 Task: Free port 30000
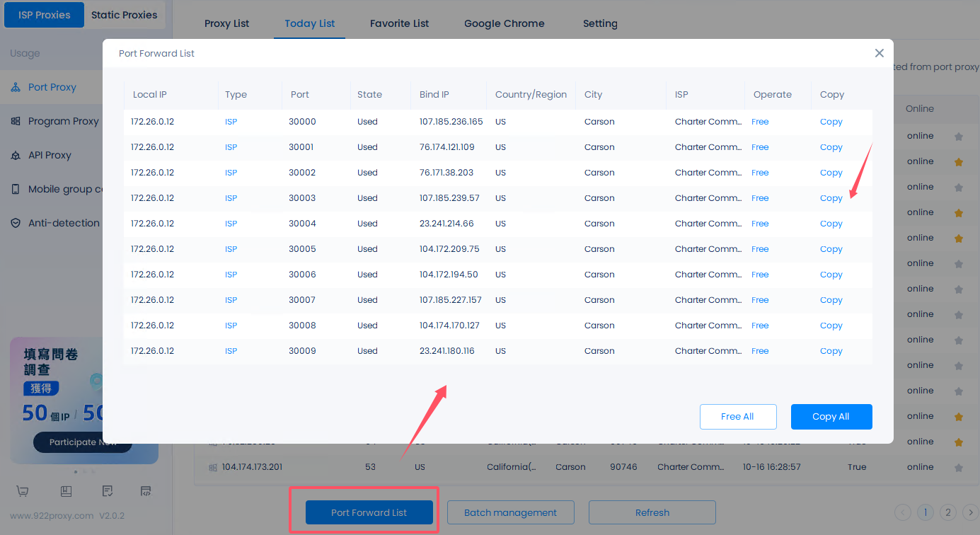point(760,122)
